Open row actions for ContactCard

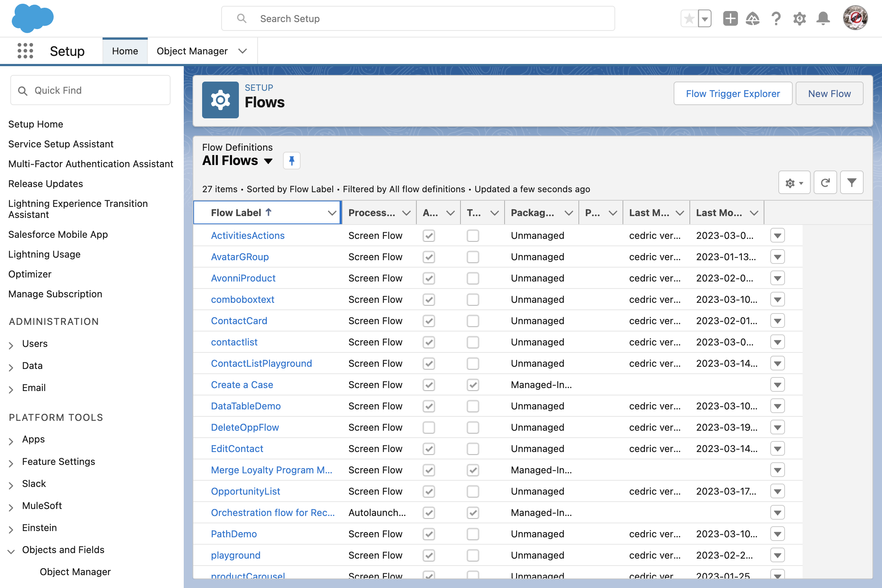click(x=777, y=321)
